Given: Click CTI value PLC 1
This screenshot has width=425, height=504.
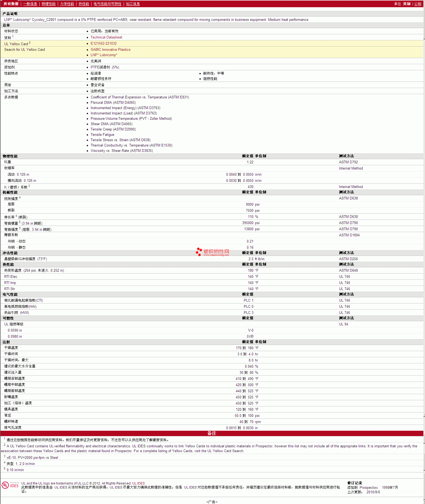Looking at the screenshot, I should [x=248, y=301].
